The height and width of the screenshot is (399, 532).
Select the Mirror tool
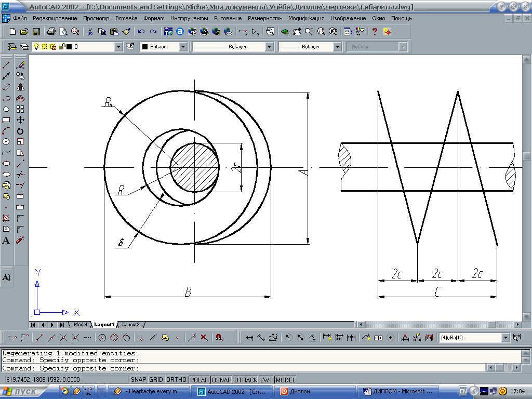20,87
